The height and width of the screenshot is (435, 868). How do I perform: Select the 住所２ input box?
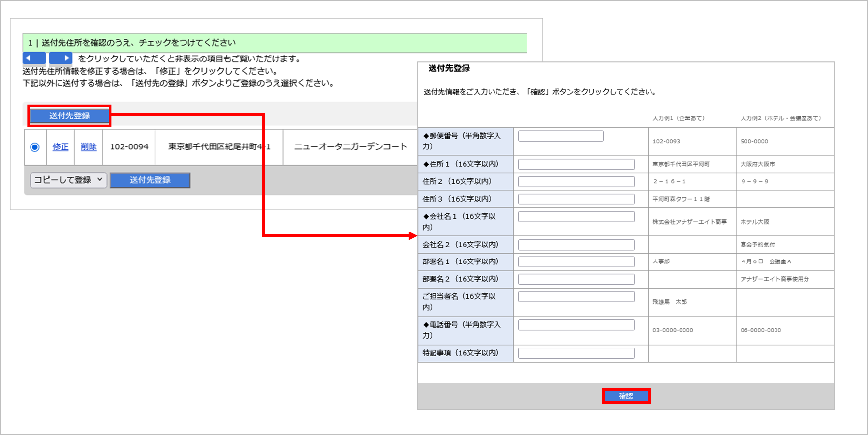coord(576,182)
